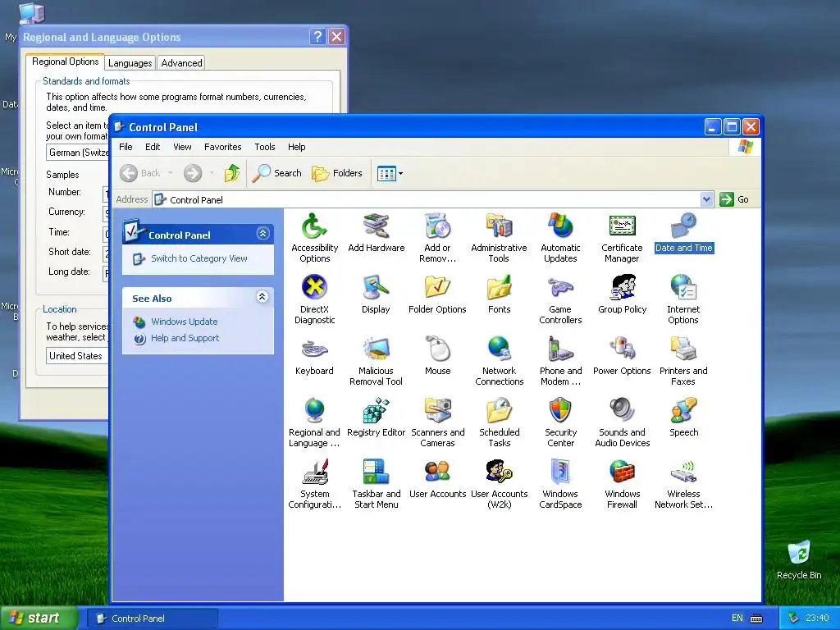Image resolution: width=840 pixels, height=630 pixels.
Task: Open the File menu
Action: coord(126,147)
